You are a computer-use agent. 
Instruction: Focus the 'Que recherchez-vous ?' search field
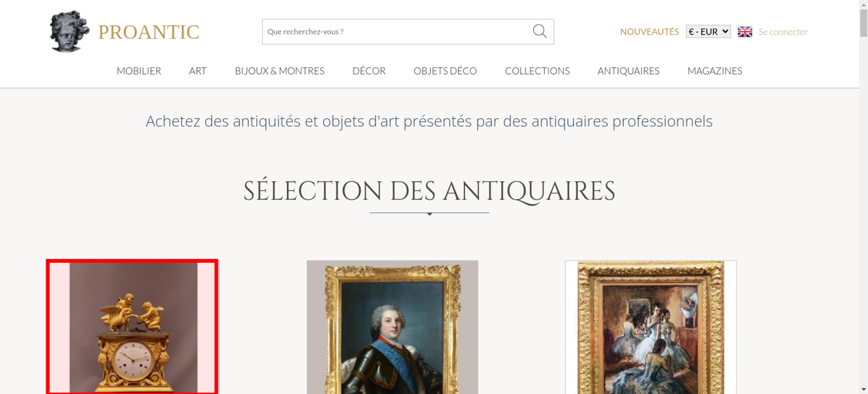397,32
